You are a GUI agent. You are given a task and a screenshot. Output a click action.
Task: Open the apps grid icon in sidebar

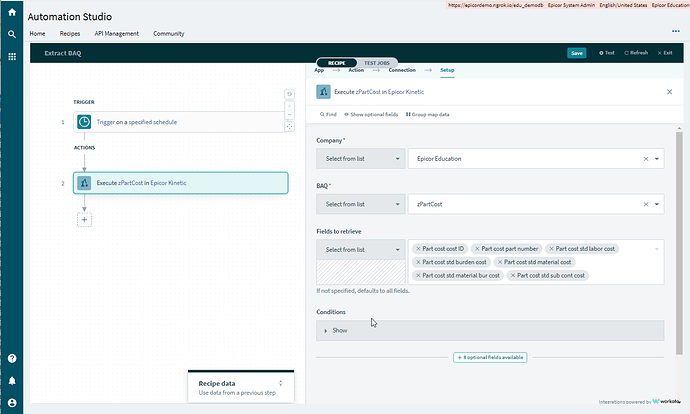[12, 56]
